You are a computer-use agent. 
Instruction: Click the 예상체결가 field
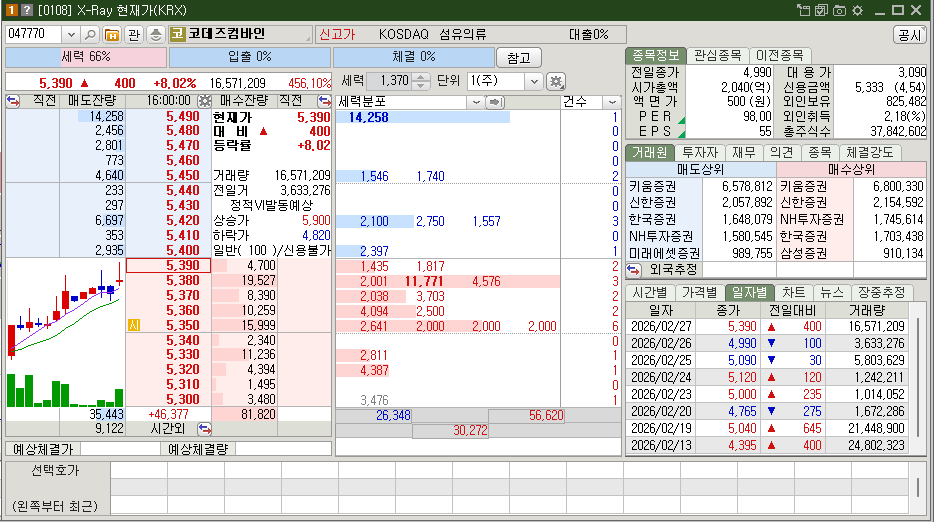coord(120,449)
